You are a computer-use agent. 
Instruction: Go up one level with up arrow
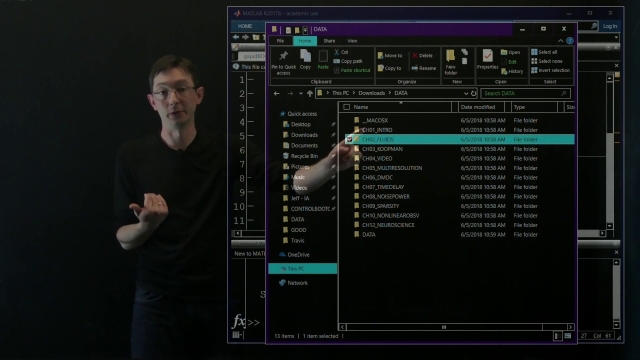tap(310, 93)
